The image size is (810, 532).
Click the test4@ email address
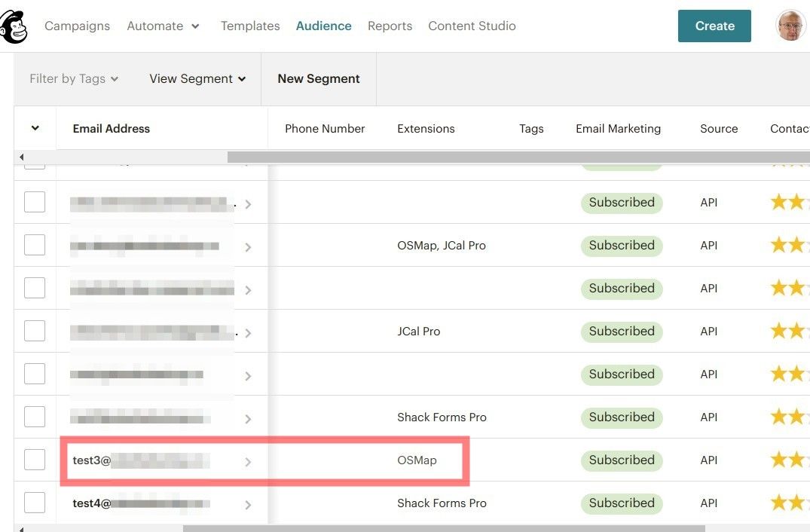pyautogui.click(x=141, y=503)
